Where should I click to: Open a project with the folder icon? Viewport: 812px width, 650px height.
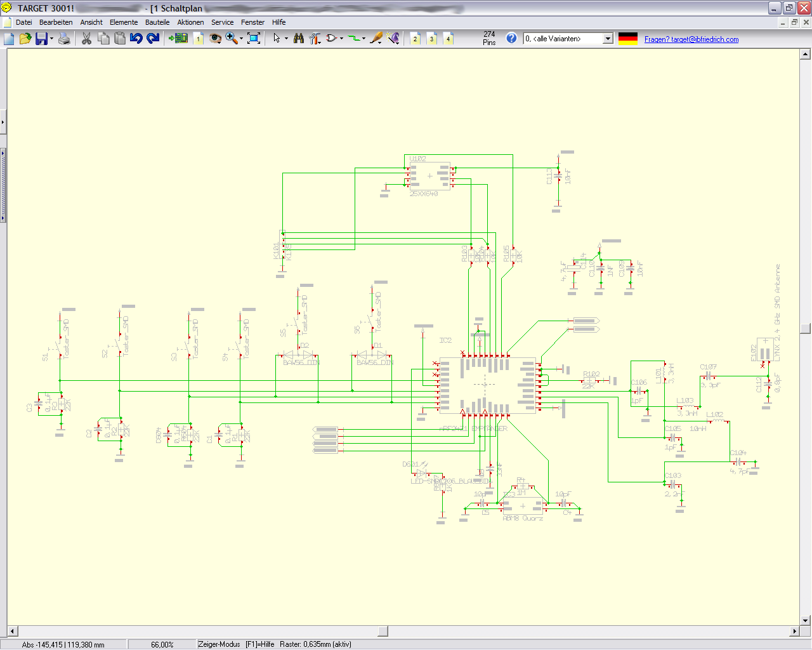[x=25, y=39]
